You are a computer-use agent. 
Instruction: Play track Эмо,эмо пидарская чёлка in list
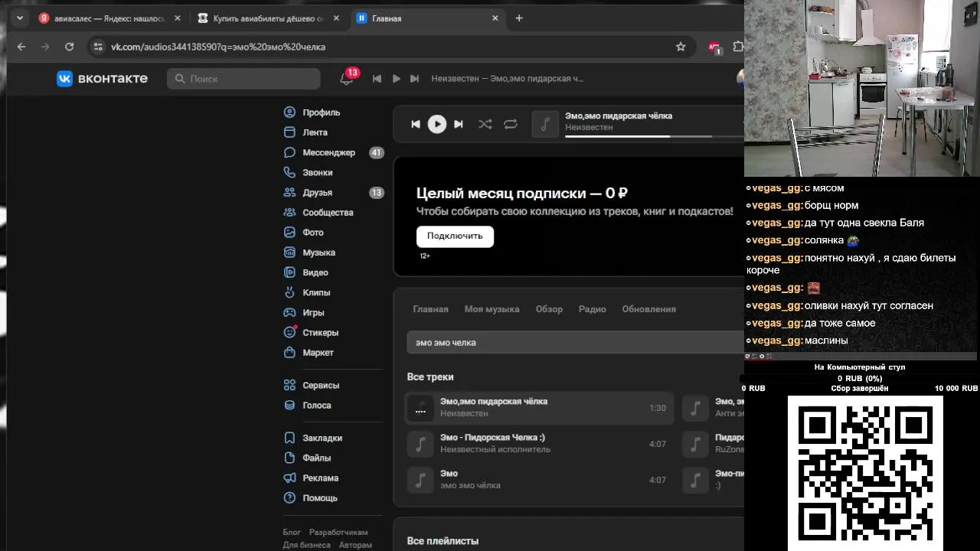coord(539,408)
